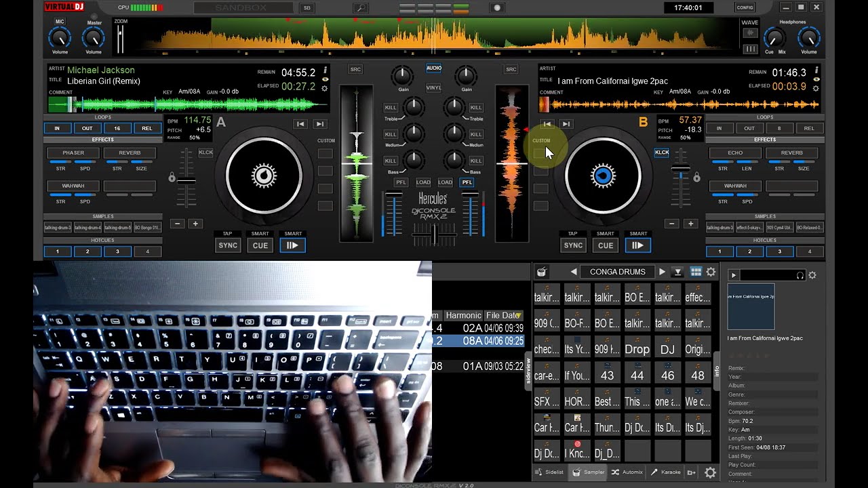Open the SRC selector for right deck

click(511, 69)
